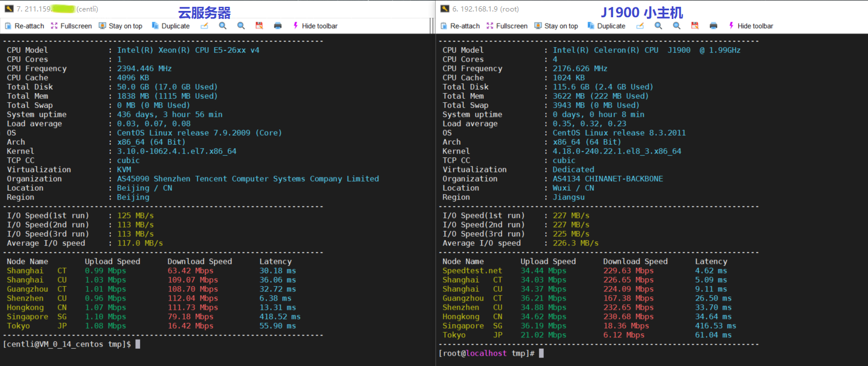Click "AS4134 CHINANET-BACKBONE" organization
The image size is (868, 366).
click(x=608, y=179)
